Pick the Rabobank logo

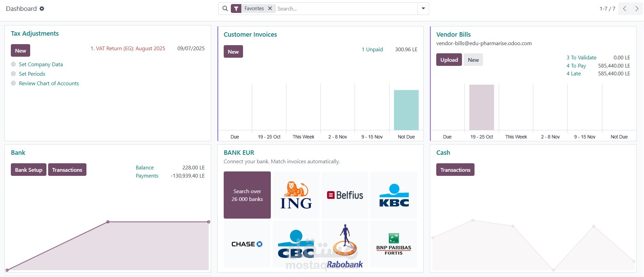coord(345,245)
